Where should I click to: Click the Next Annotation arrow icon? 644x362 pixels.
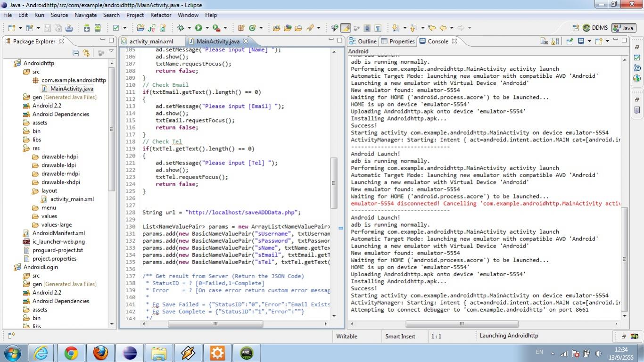point(395,28)
